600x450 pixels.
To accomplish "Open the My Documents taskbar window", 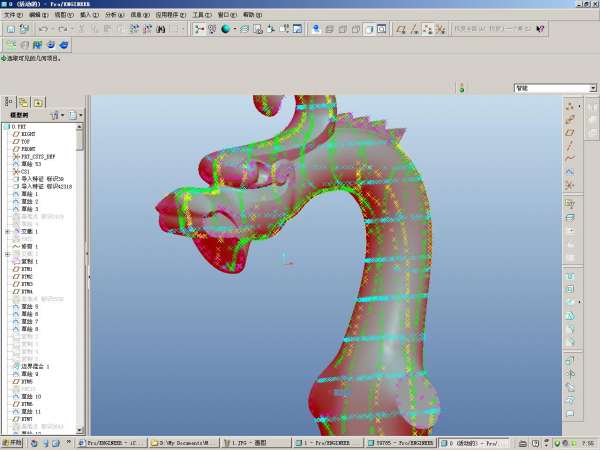I will pos(184,443).
